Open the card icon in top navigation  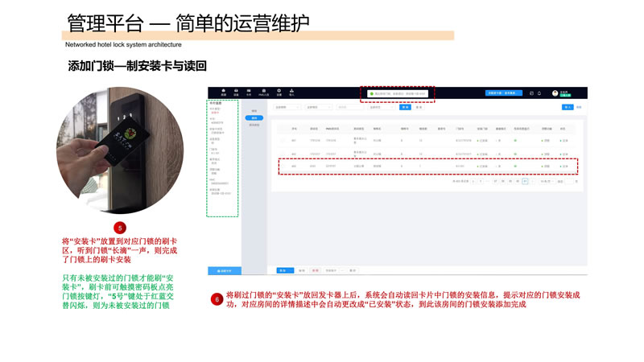249,92
